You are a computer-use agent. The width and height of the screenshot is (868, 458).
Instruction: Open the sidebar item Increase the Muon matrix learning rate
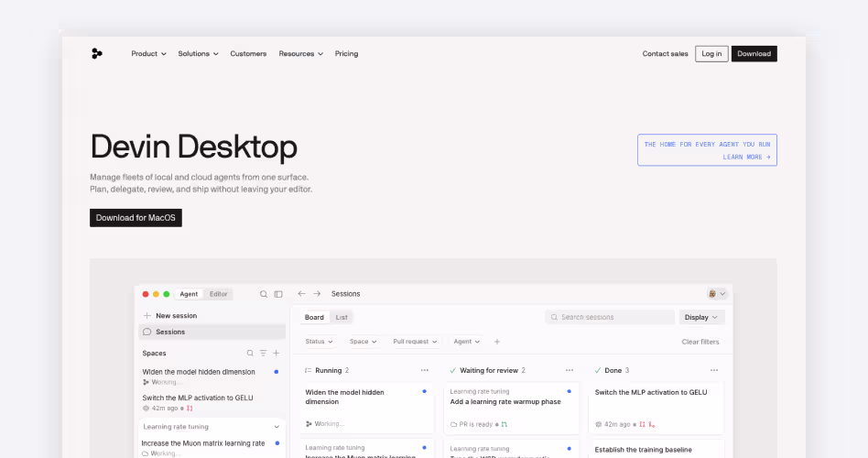211,448
